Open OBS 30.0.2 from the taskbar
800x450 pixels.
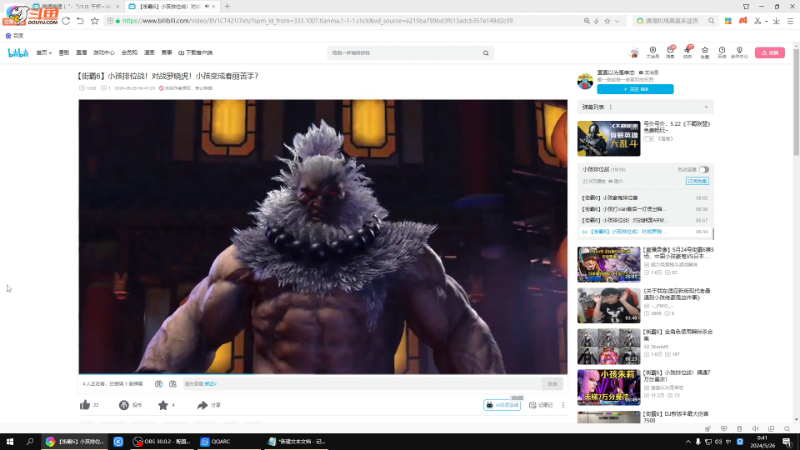coord(161,442)
